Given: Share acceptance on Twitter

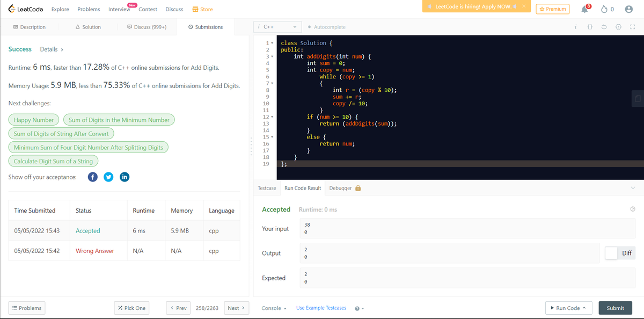Looking at the screenshot, I should (108, 177).
